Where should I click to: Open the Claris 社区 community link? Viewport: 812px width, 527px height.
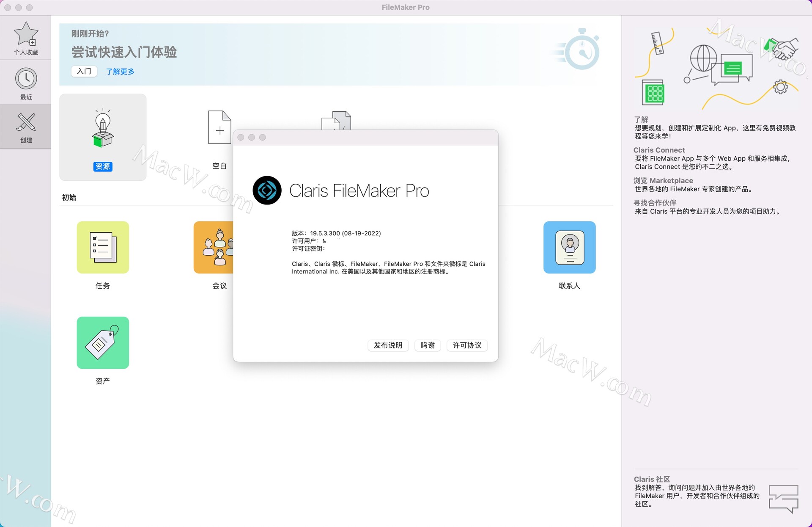coord(652,479)
